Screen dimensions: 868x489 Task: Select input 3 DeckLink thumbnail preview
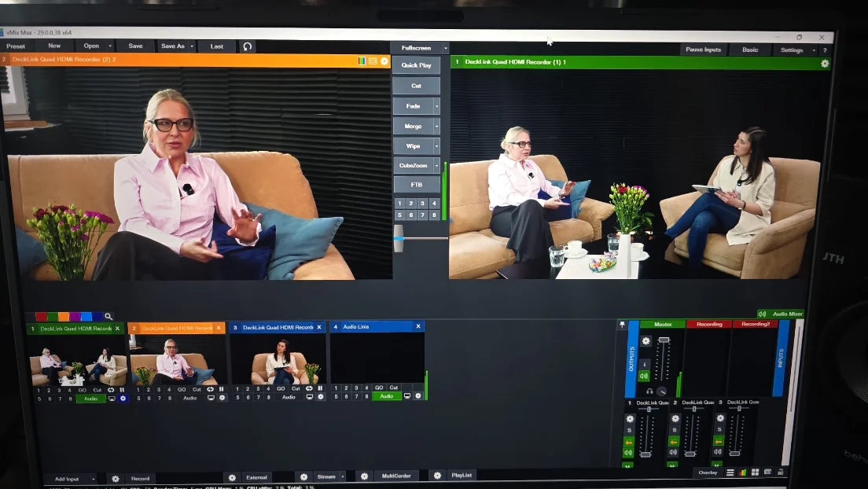(x=278, y=359)
